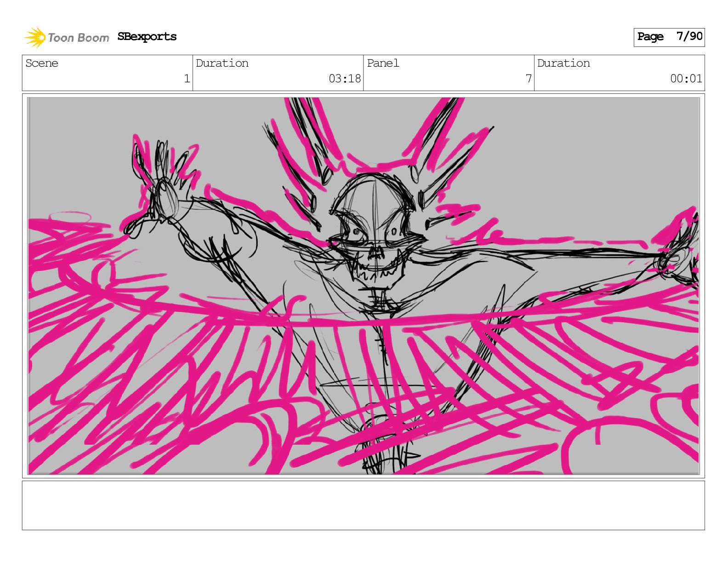Image resolution: width=728 pixels, height=563 pixels.
Task: Select the panel duration value 00:01
Action: pyautogui.click(x=686, y=79)
